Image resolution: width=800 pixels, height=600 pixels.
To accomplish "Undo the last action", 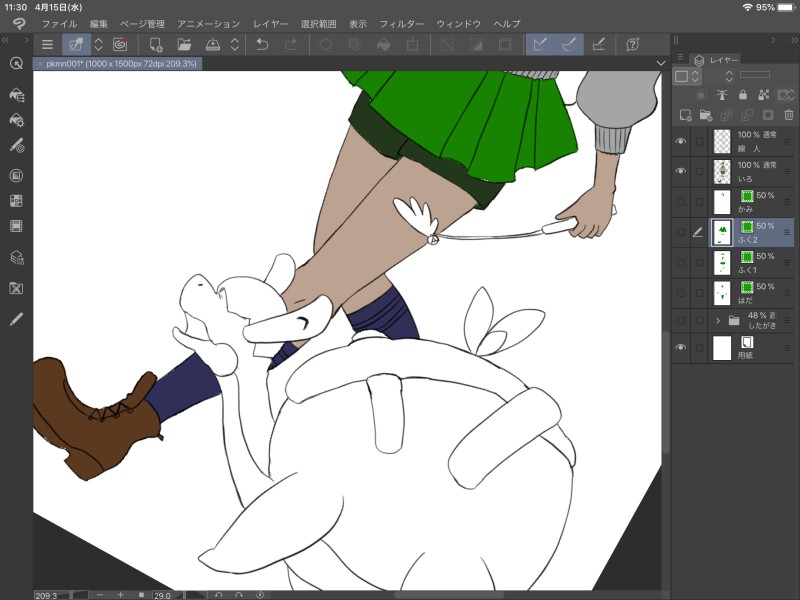I will click(x=262, y=45).
